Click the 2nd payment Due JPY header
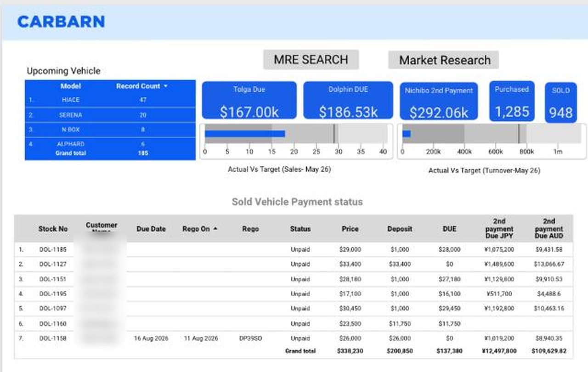The height and width of the screenshot is (372, 588). pyautogui.click(x=499, y=229)
